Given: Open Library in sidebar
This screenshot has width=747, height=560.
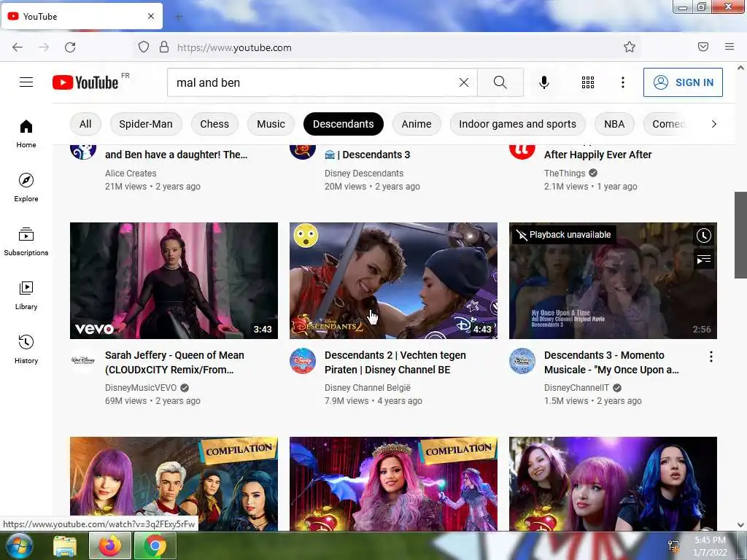Looking at the screenshot, I should [x=26, y=296].
